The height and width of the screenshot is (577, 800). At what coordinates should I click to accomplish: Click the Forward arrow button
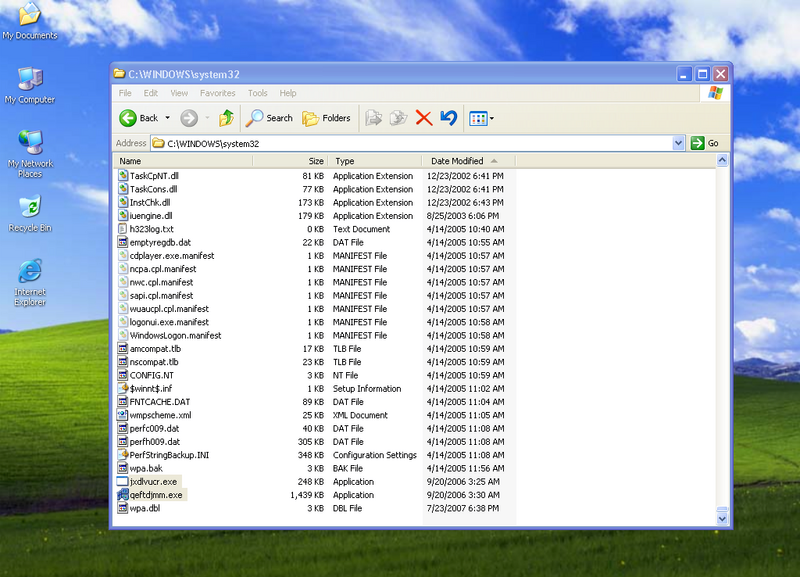(x=189, y=118)
